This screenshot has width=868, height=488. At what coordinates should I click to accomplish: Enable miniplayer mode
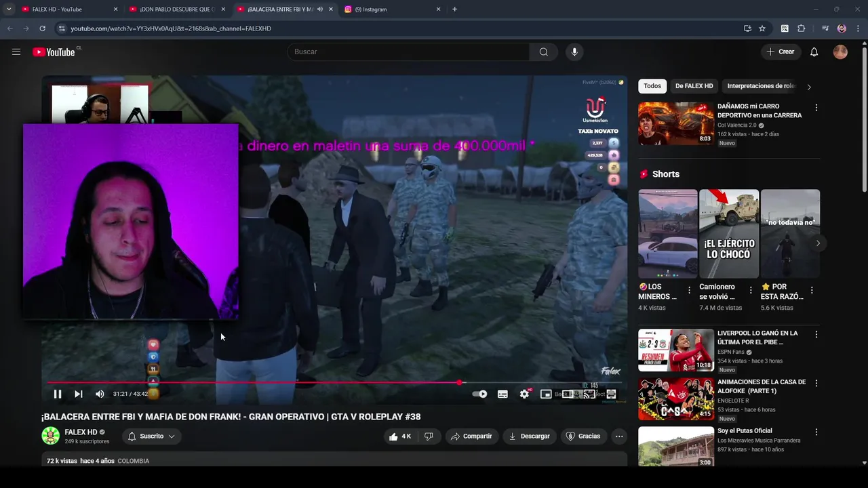pos(546,394)
